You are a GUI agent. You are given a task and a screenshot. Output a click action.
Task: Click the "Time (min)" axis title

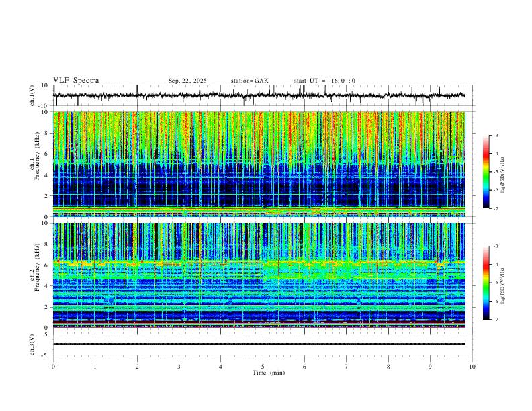click(269, 373)
